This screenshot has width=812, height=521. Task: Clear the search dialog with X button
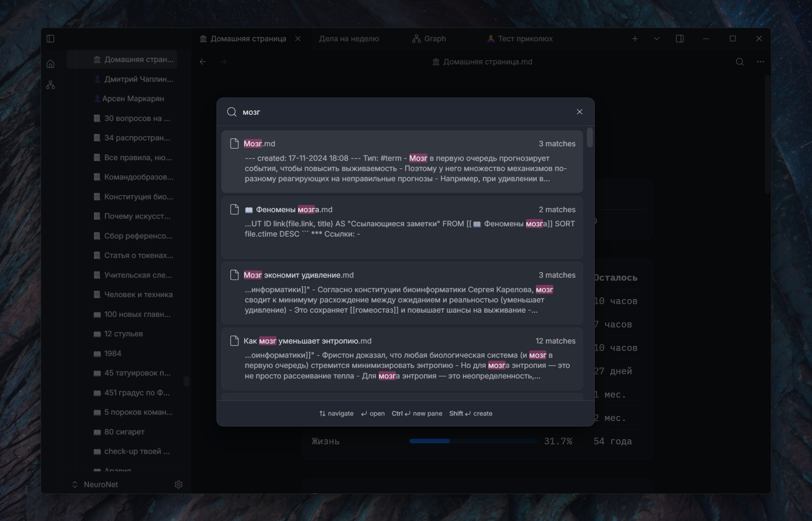coord(579,112)
